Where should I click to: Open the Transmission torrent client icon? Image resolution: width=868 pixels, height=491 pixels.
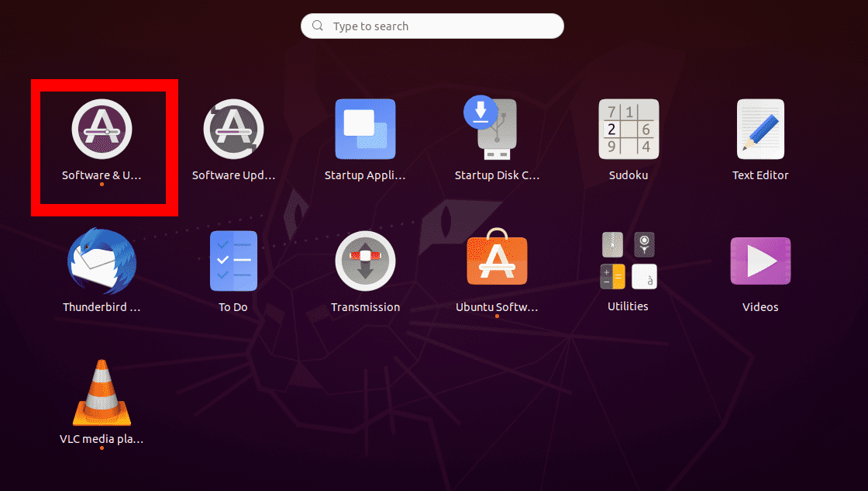tap(365, 261)
